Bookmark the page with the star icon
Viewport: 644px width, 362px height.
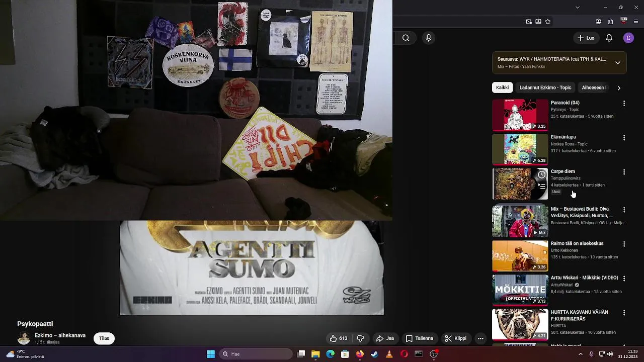click(548, 22)
